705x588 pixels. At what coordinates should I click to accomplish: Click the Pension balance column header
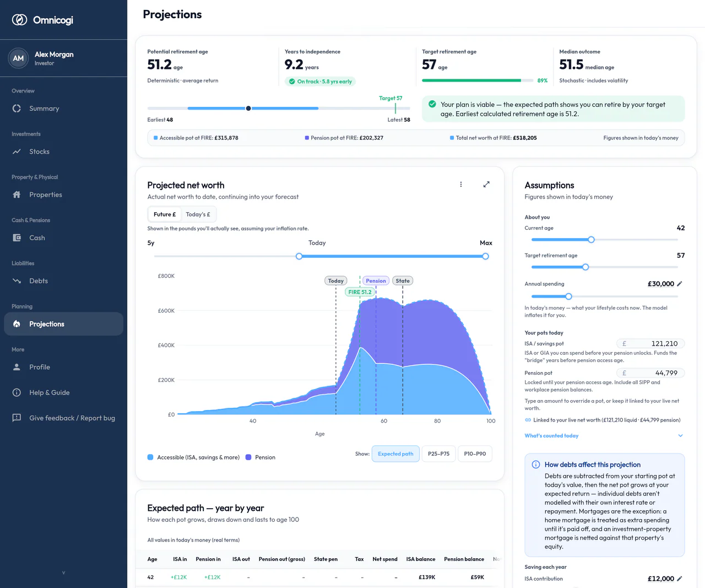point(464,559)
